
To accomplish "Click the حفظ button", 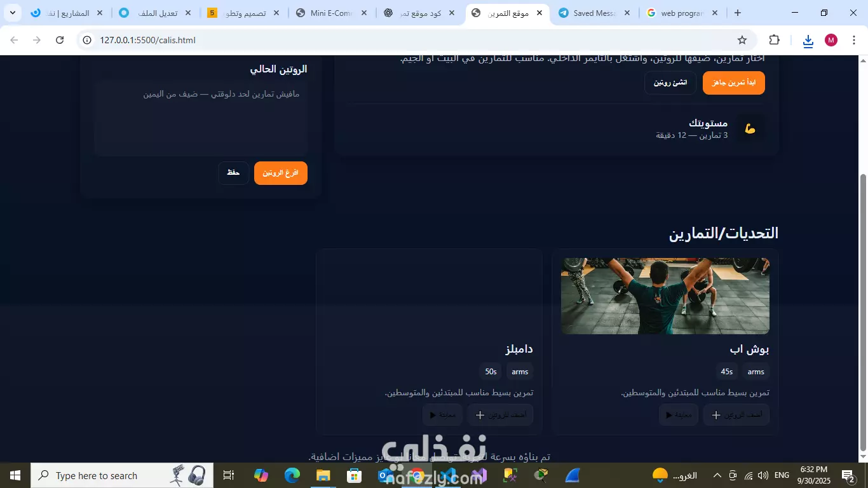I will (233, 173).
